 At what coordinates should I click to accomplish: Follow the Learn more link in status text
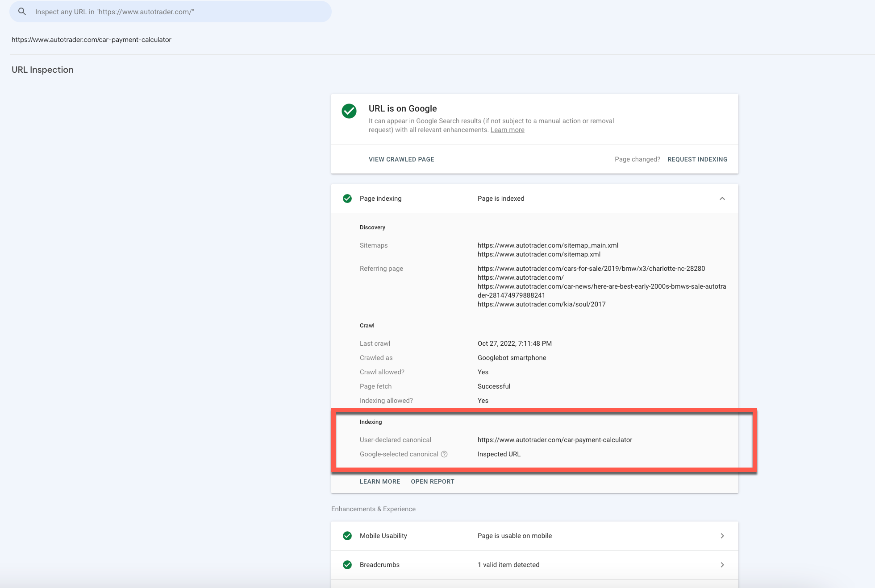pos(507,130)
